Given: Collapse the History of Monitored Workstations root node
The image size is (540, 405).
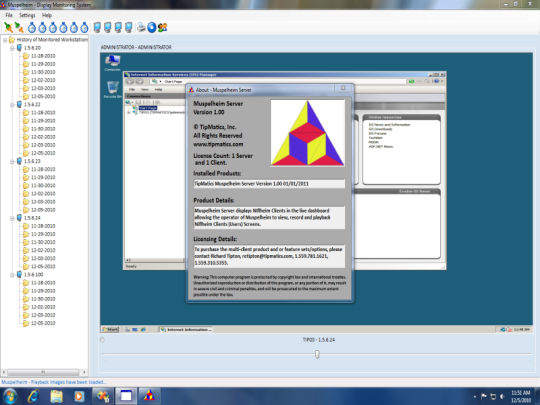Looking at the screenshot, I should [5, 40].
